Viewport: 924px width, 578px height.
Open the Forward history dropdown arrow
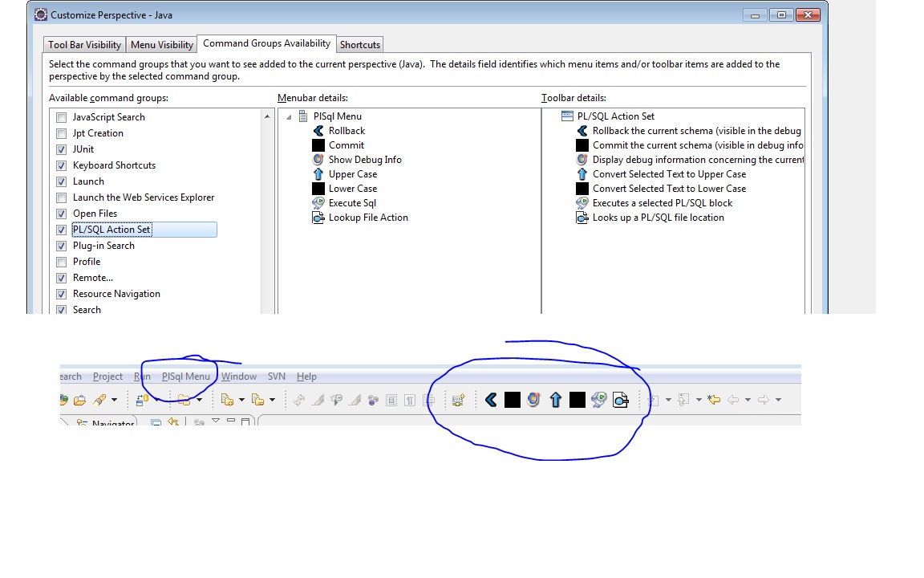[x=779, y=400]
